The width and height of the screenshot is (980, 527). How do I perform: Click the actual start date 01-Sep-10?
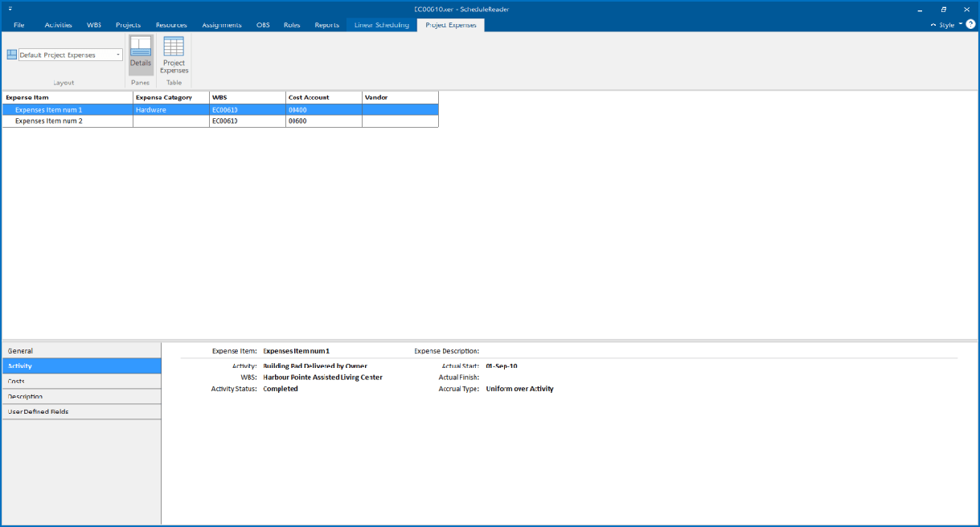click(502, 366)
